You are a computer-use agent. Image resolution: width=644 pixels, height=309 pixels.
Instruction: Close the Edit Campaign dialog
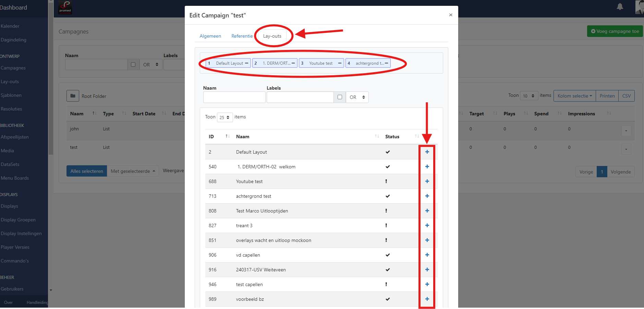[450, 15]
